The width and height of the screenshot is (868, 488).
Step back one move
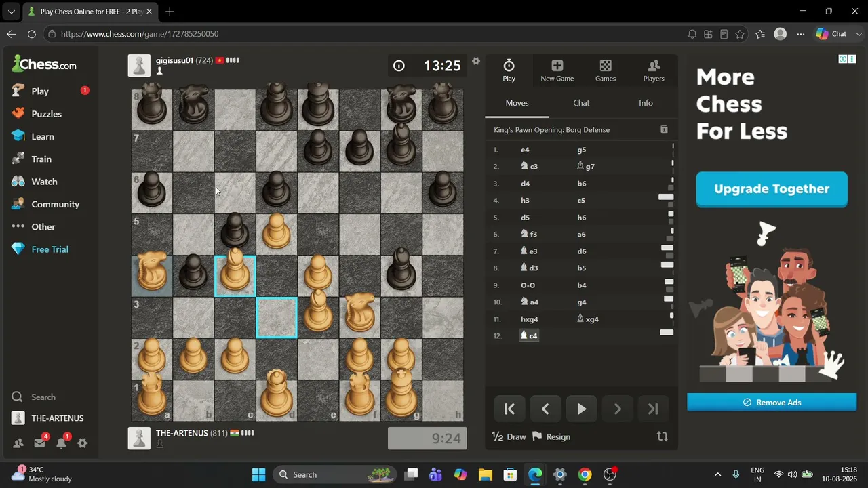546,409
